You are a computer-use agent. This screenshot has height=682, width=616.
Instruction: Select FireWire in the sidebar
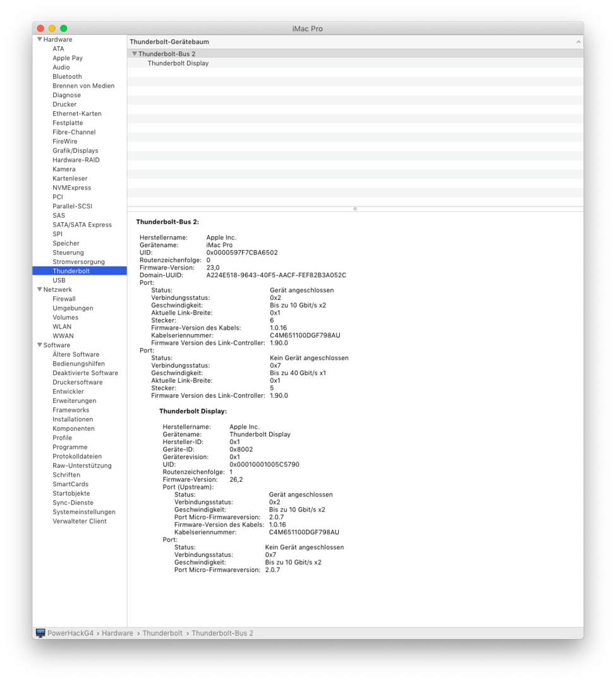[x=65, y=141]
